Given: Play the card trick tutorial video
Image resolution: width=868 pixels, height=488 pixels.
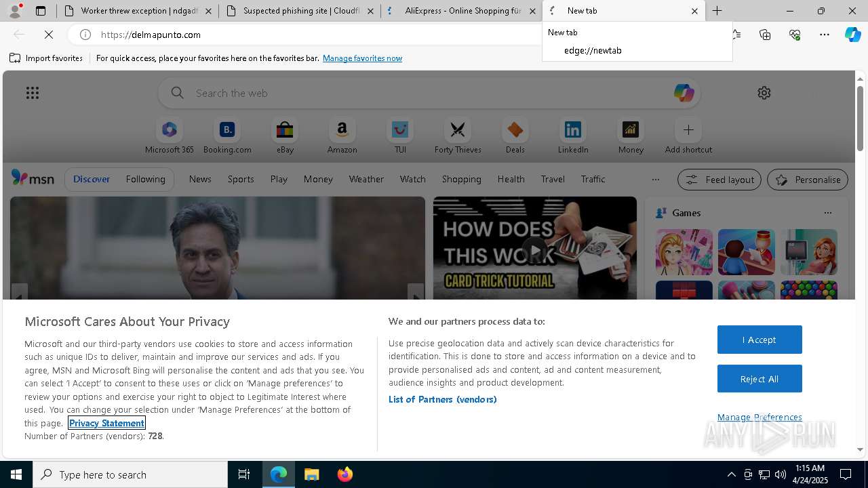Looking at the screenshot, I should click(535, 249).
